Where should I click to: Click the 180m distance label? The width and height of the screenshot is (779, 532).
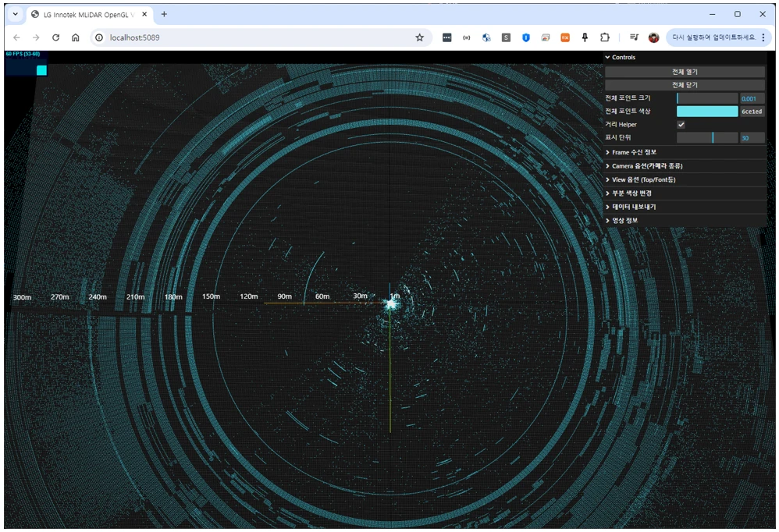(x=173, y=296)
